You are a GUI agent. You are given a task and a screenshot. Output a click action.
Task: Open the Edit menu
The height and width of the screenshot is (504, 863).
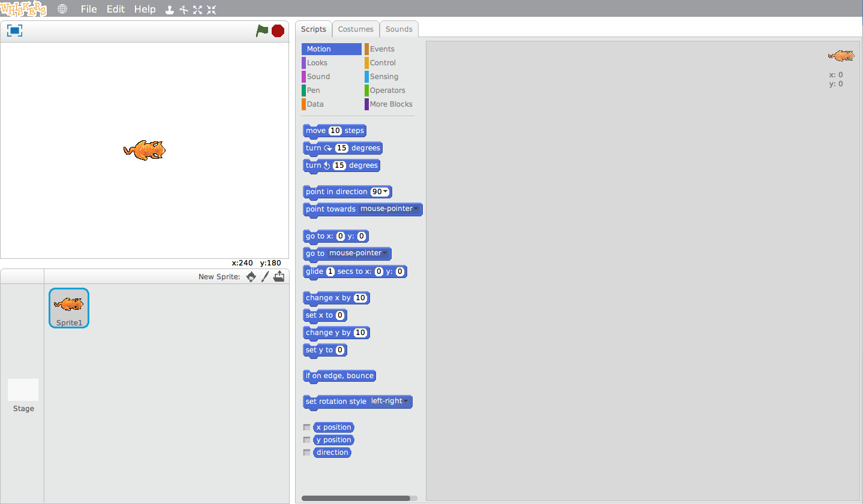(x=116, y=9)
